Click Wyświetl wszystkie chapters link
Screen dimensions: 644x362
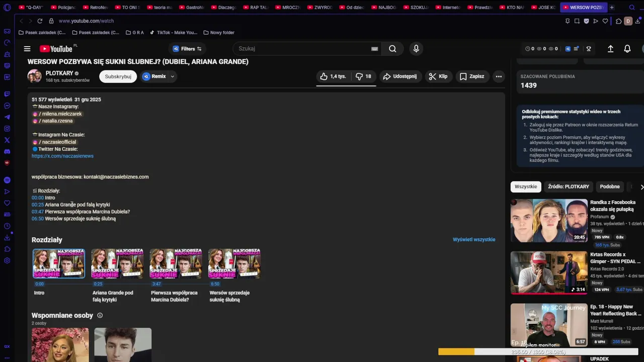coord(474,239)
